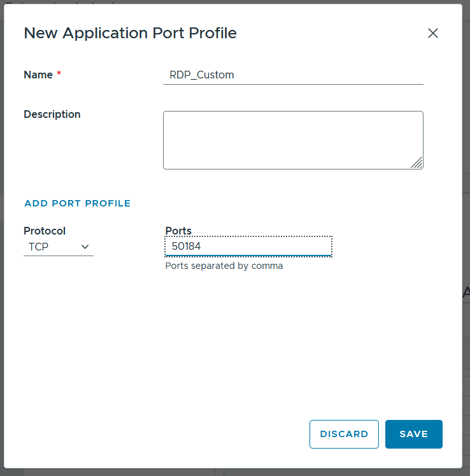Discard the new port profile
470x476 pixels.
coord(344,434)
